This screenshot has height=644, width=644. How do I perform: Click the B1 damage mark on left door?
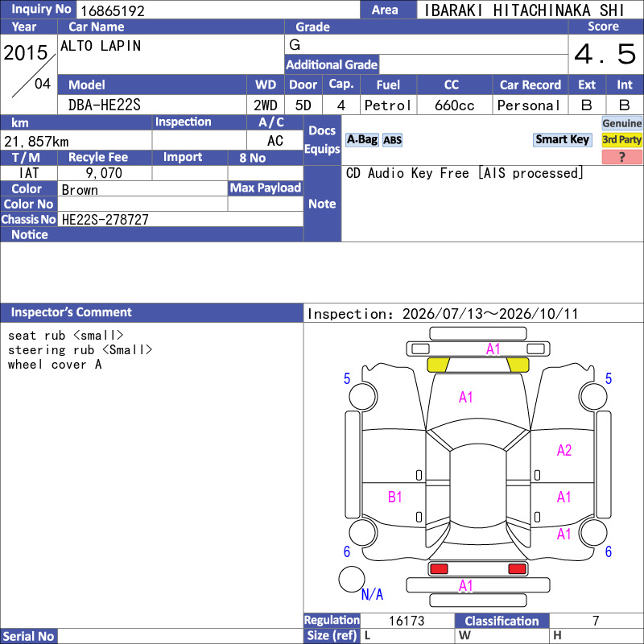(394, 497)
